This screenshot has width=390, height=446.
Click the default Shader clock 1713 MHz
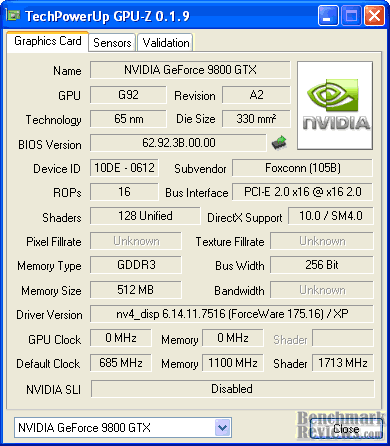click(x=343, y=363)
